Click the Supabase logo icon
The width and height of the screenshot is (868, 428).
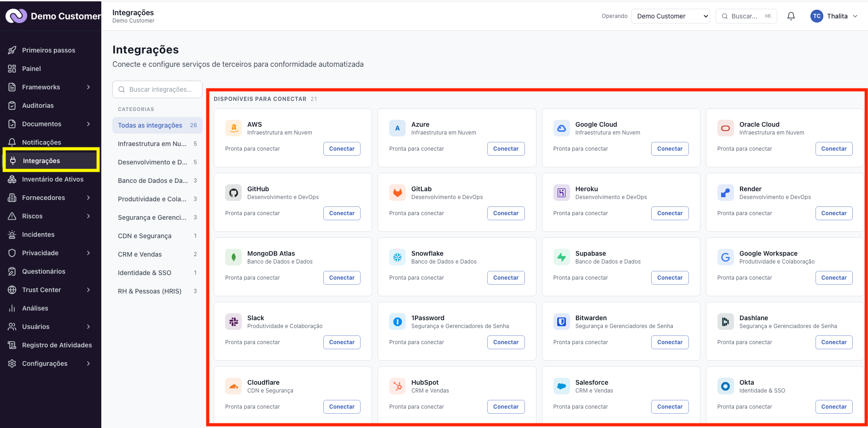pyautogui.click(x=561, y=257)
